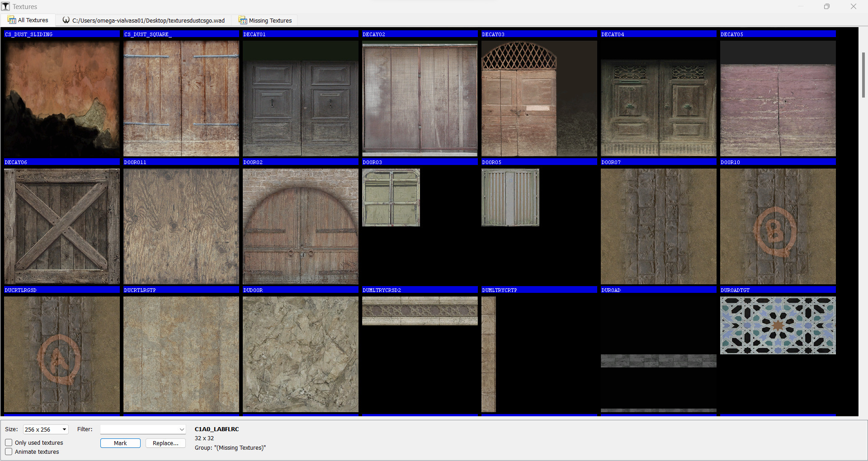Image resolution: width=868 pixels, height=461 pixels.
Task: Click the Replace... button
Action: pos(165,443)
